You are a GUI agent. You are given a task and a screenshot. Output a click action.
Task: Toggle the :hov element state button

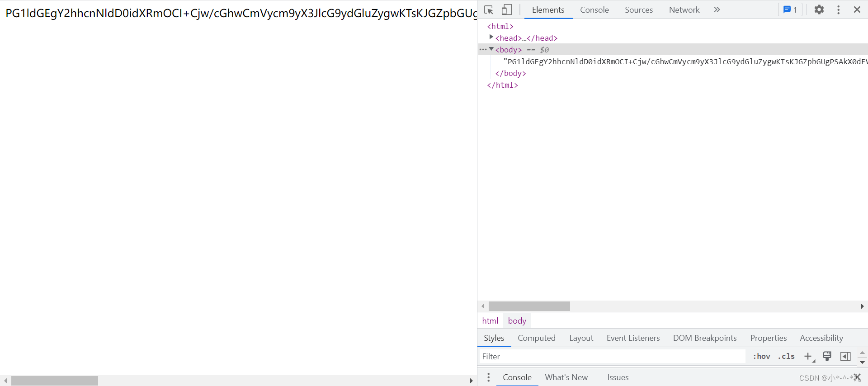[761, 356]
